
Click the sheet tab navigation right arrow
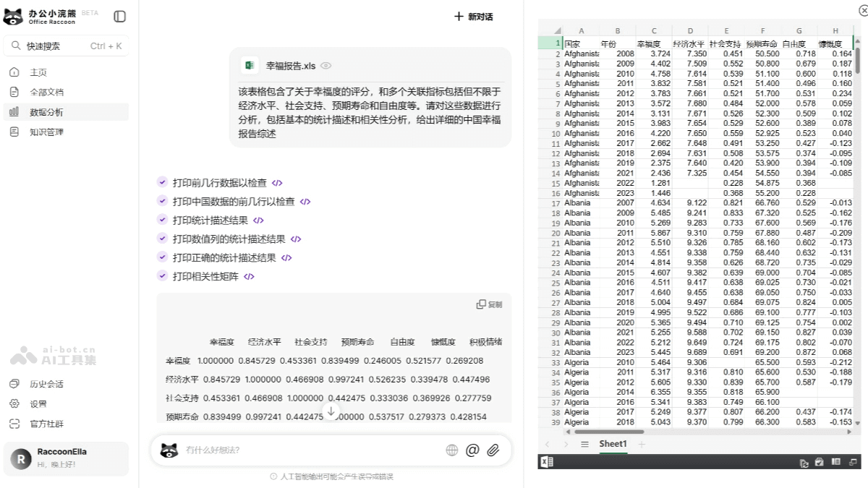566,444
